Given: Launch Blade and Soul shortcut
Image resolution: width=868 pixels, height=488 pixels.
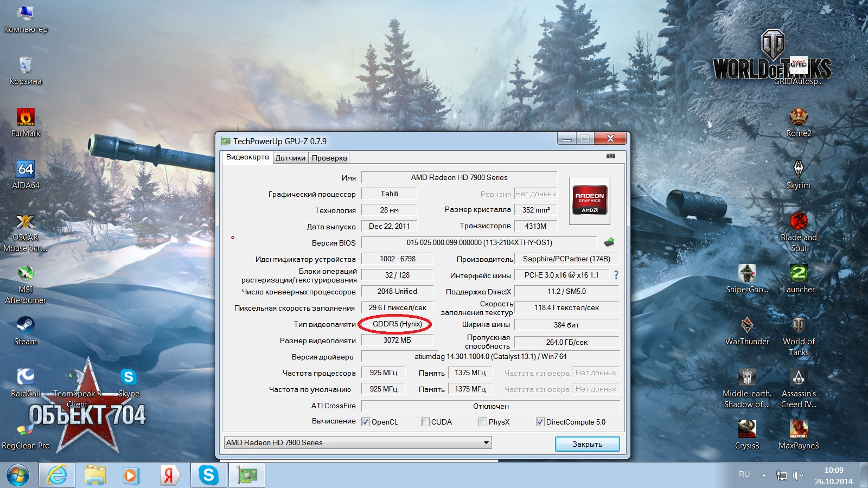Looking at the screenshot, I should click(x=799, y=232).
